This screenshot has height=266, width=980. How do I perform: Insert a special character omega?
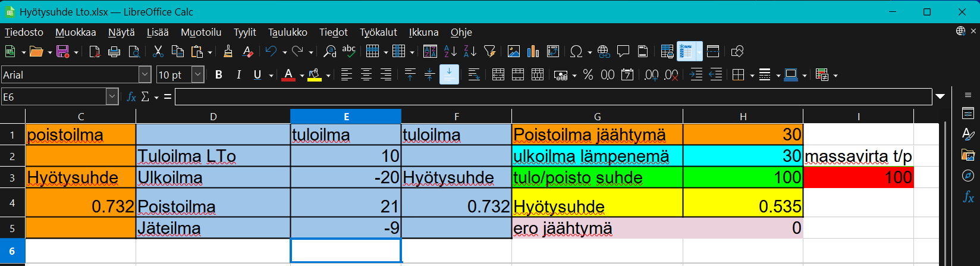(576, 52)
